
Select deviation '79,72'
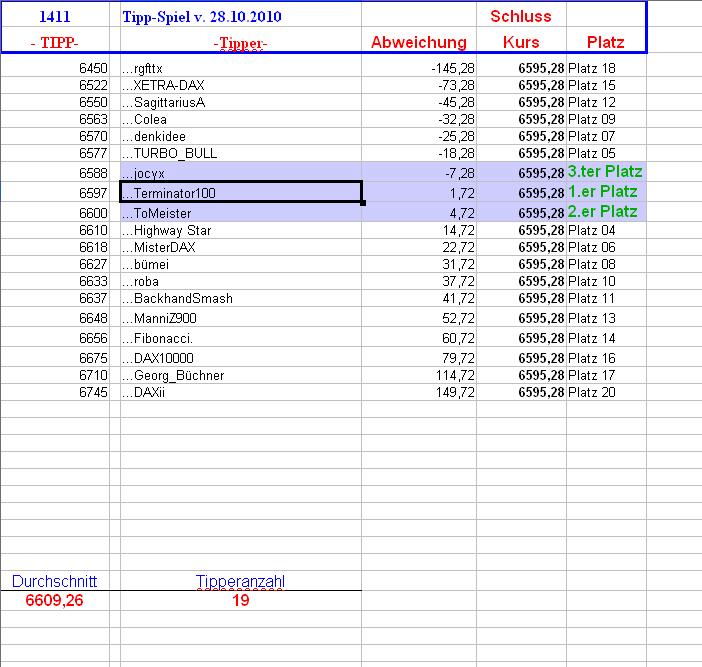(x=458, y=358)
